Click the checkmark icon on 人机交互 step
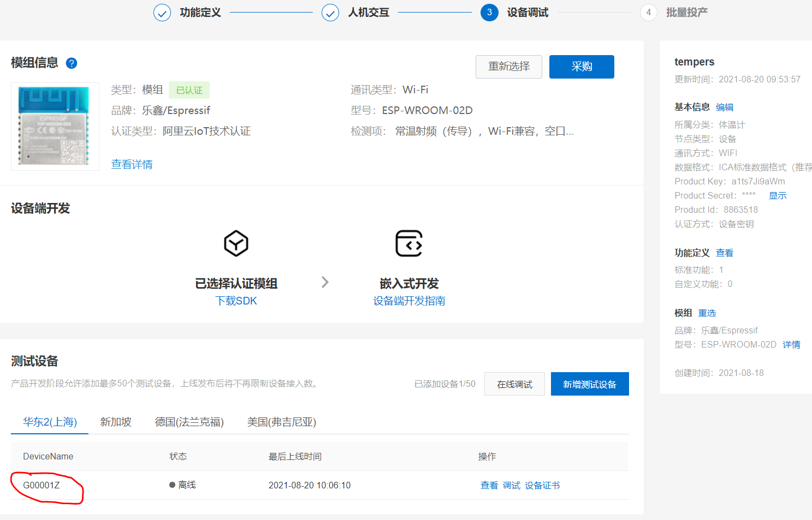This screenshot has width=812, height=520. click(330, 12)
